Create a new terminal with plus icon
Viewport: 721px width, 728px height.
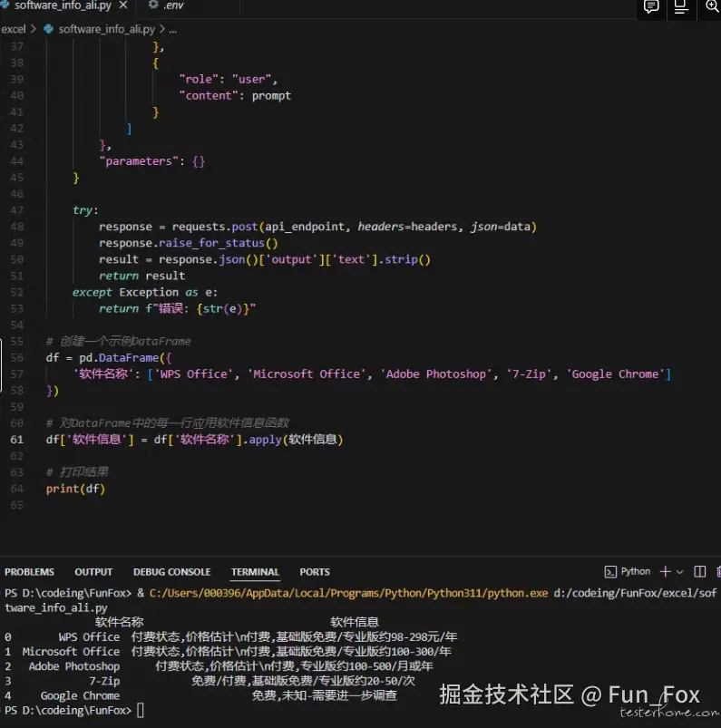pyautogui.click(x=666, y=571)
